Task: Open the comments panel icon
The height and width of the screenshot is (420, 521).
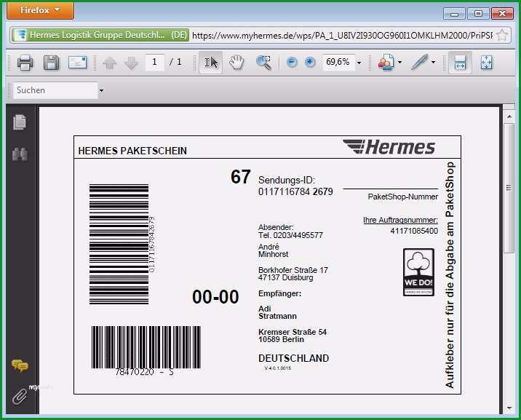Action: 20,365
